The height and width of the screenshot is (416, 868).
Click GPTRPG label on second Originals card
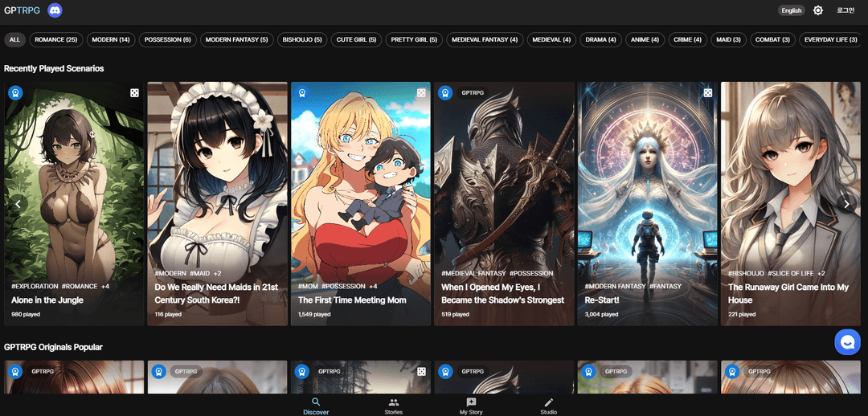(x=186, y=372)
